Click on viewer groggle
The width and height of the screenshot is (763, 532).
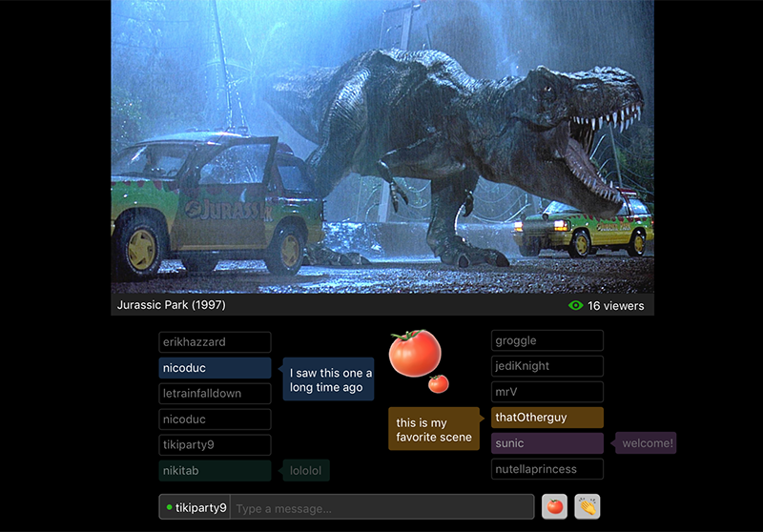[x=546, y=340]
